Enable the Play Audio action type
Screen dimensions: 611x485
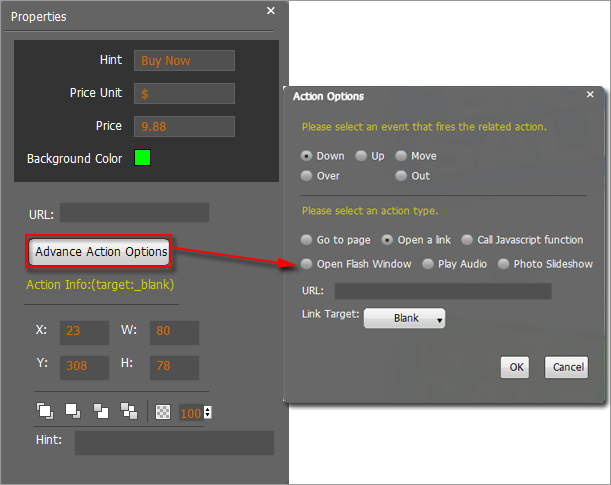coord(428,264)
